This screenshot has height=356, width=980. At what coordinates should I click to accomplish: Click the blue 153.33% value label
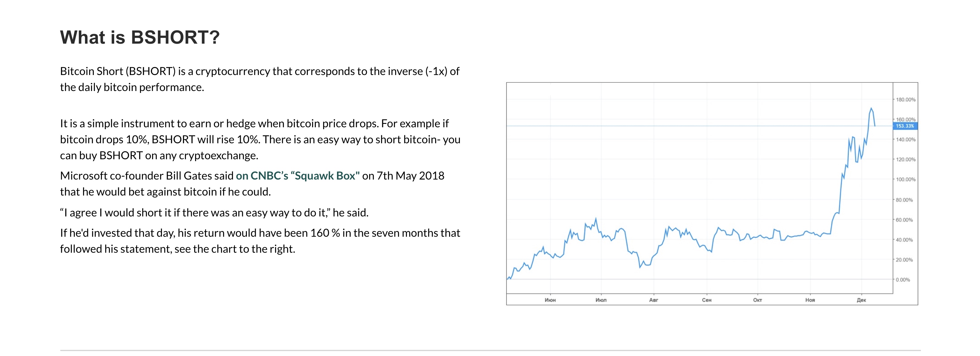pyautogui.click(x=905, y=126)
